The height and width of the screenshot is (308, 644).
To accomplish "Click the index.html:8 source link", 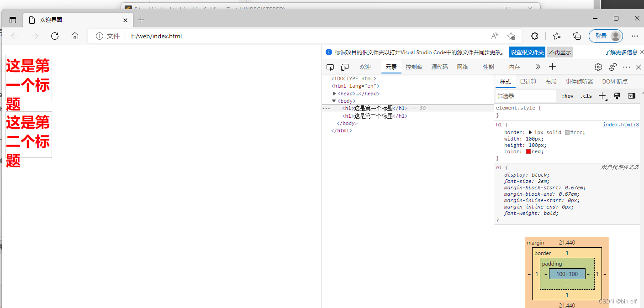I will pyautogui.click(x=621, y=124).
